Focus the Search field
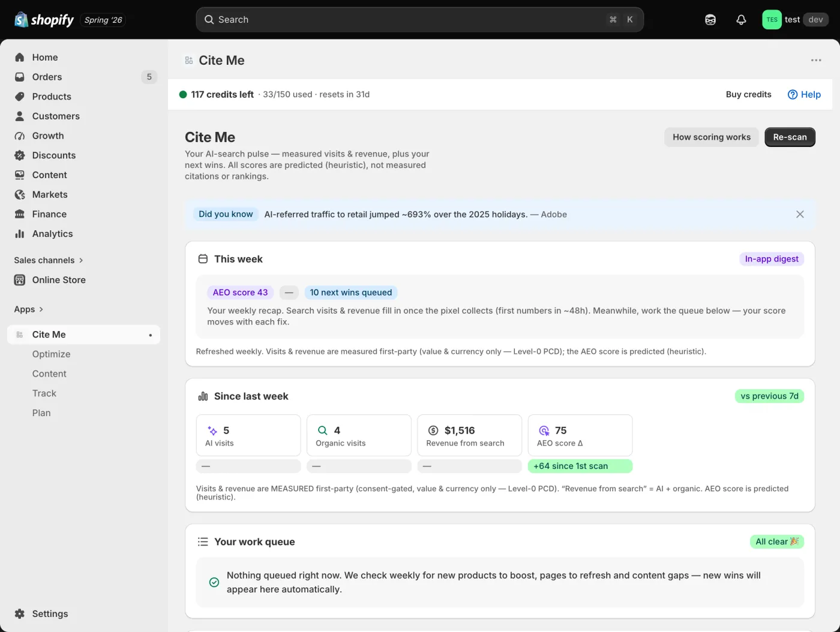The image size is (840, 632). pyautogui.click(x=420, y=20)
